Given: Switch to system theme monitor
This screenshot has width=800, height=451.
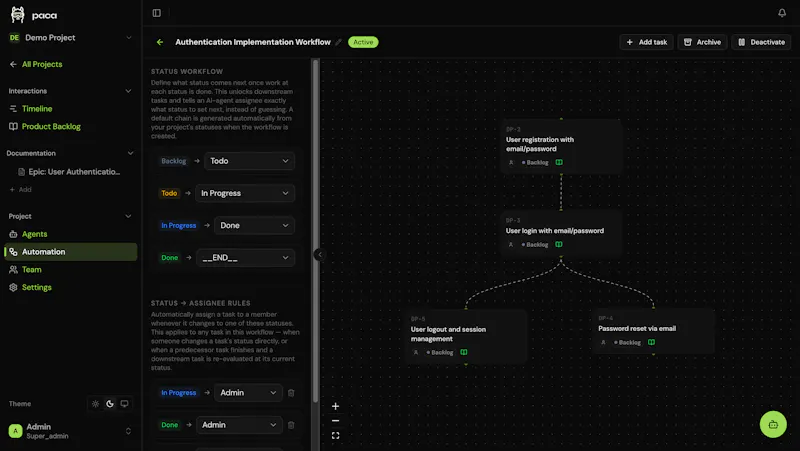Looking at the screenshot, I should point(124,404).
